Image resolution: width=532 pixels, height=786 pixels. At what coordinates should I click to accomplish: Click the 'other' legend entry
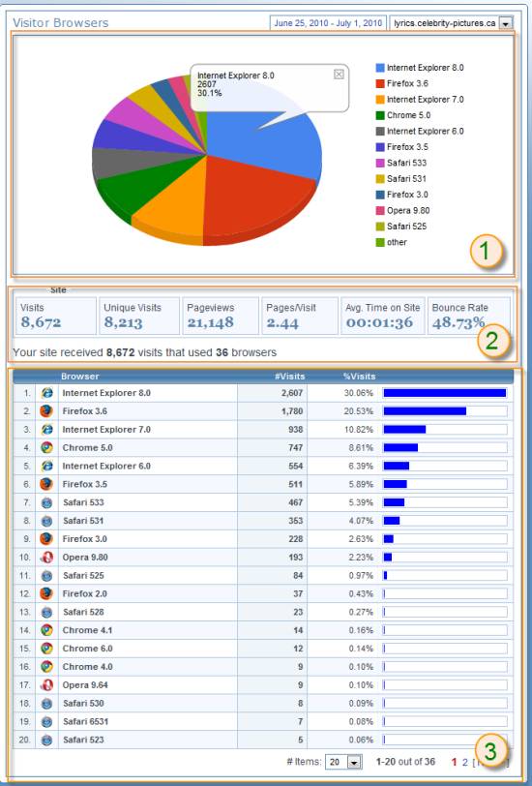392,243
